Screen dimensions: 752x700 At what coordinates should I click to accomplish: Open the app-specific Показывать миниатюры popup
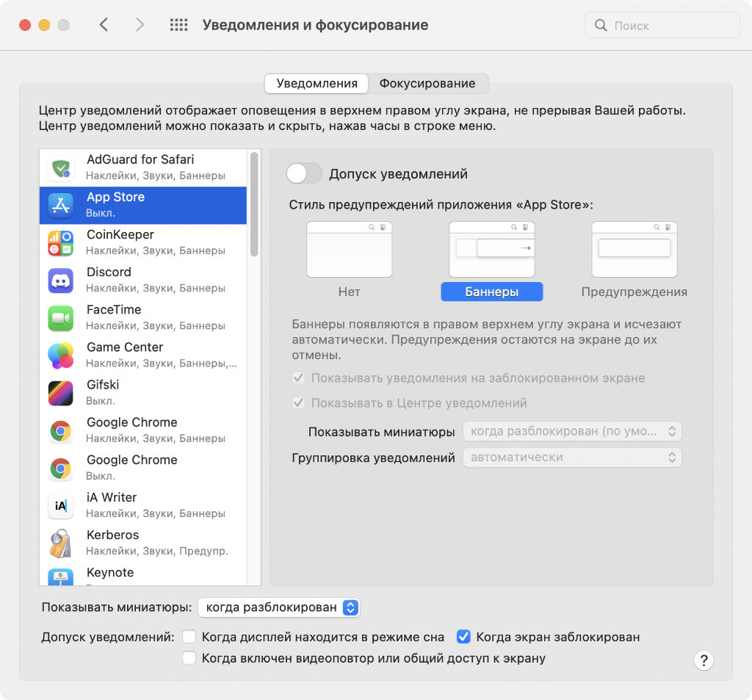click(571, 431)
